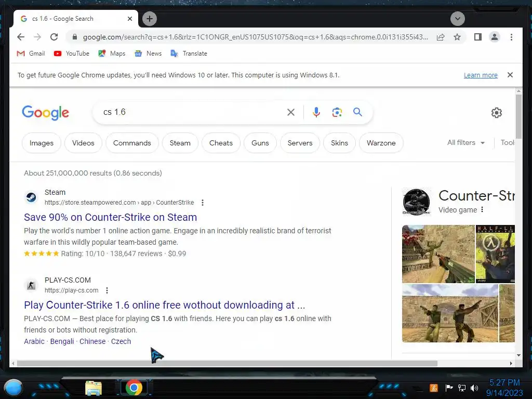Click the Counter-Strike round logo thumbnail
The image size is (532, 399).
click(416, 202)
